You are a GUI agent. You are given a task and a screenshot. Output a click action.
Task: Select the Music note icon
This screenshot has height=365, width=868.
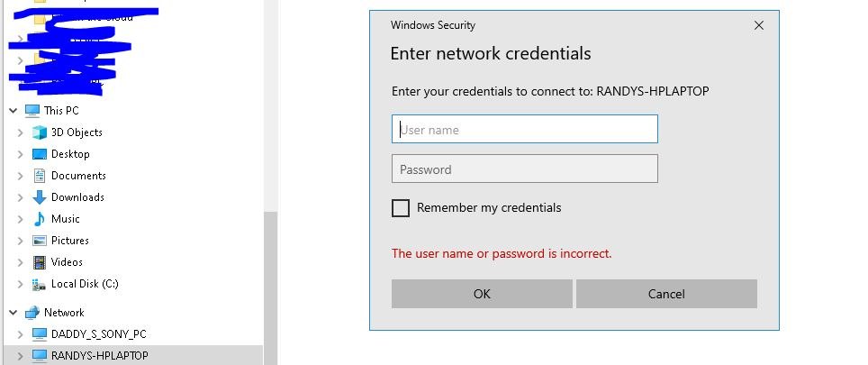tap(40, 219)
